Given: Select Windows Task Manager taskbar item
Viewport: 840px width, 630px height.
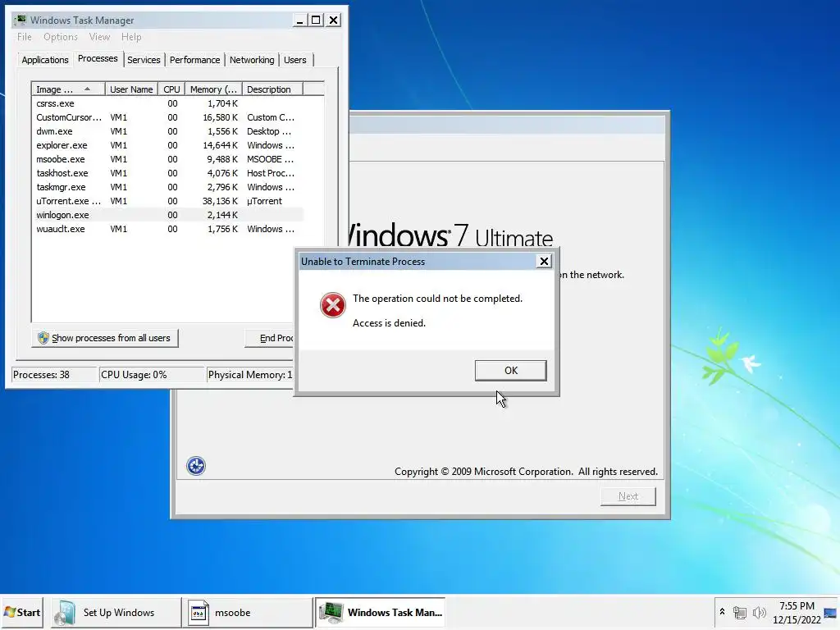Looking at the screenshot, I should point(381,612).
